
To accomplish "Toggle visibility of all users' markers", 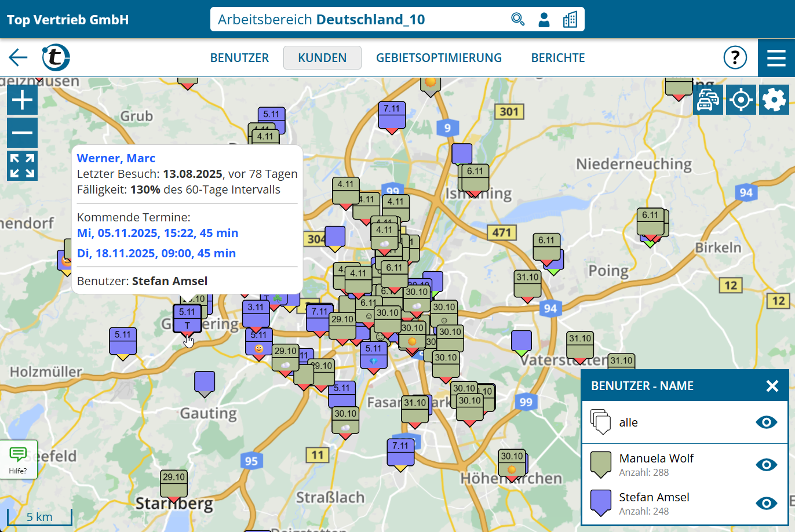I will (766, 422).
